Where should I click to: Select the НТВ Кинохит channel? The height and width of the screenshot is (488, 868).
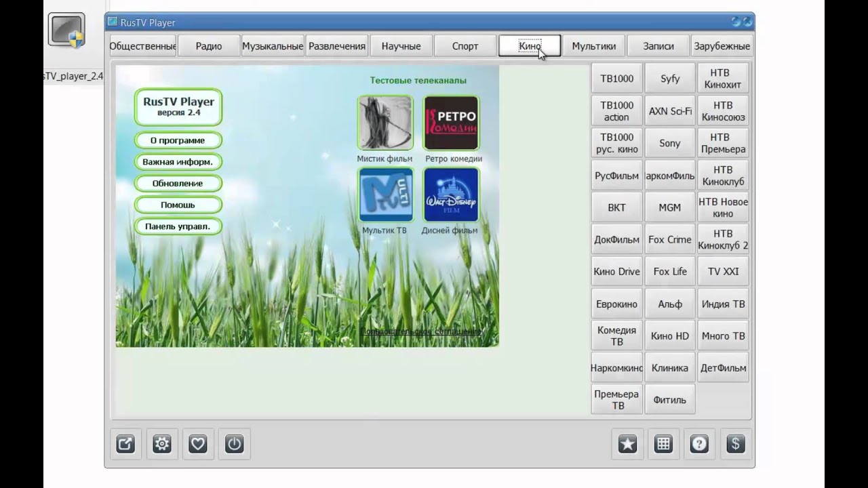(x=724, y=79)
